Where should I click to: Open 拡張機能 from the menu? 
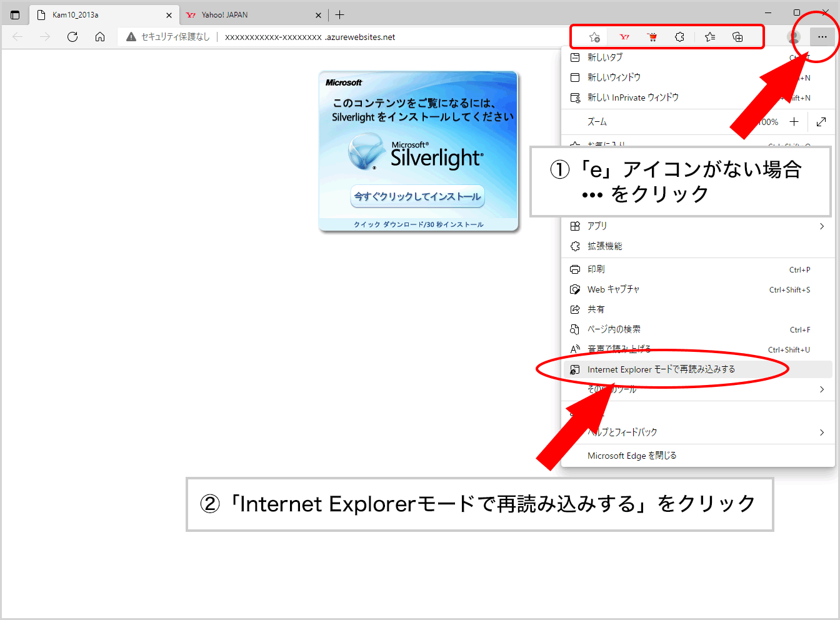pos(698,246)
